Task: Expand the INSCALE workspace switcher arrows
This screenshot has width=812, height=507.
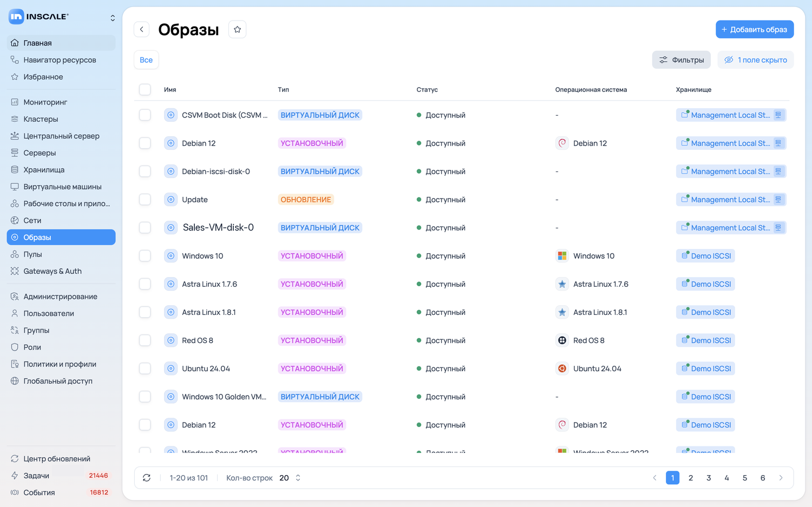Action: point(113,18)
